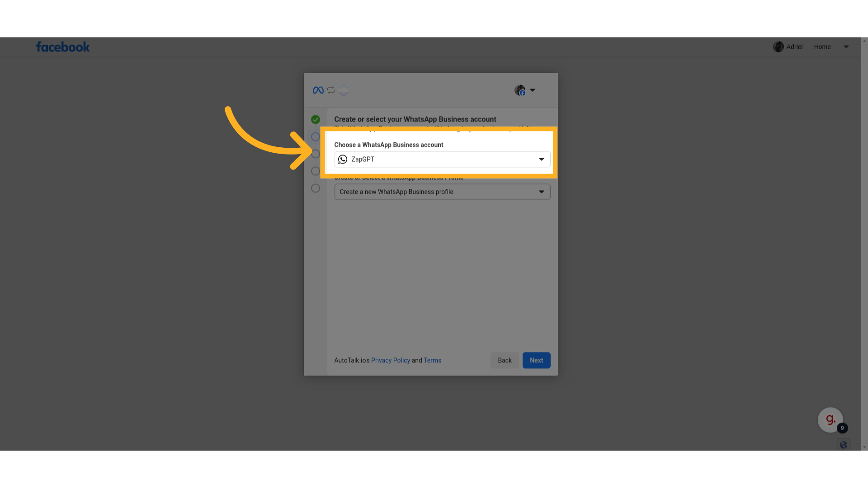Open the dialog profile avatar switcher
This screenshot has width=868, height=488.
pos(525,90)
